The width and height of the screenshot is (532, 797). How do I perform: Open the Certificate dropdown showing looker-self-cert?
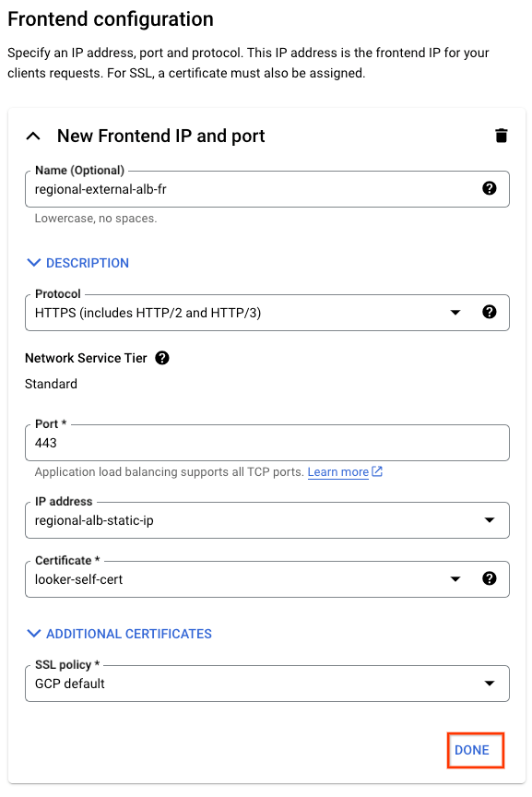point(267,579)
